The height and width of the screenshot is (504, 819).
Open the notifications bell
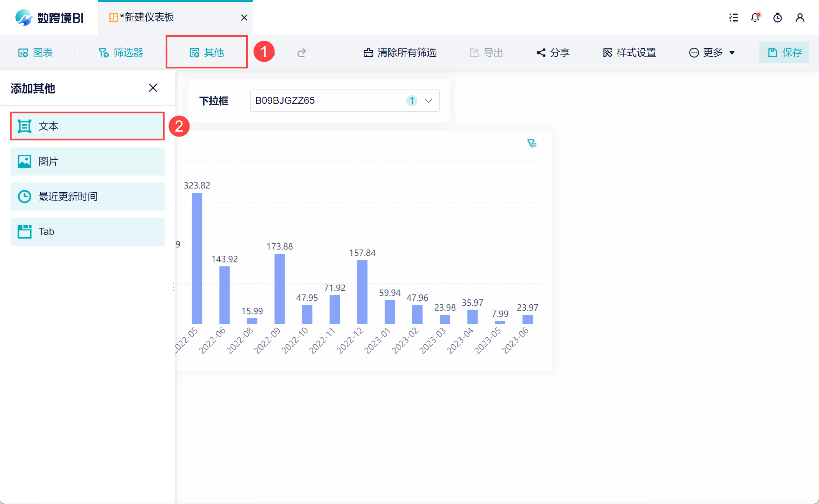pos(755,18)
